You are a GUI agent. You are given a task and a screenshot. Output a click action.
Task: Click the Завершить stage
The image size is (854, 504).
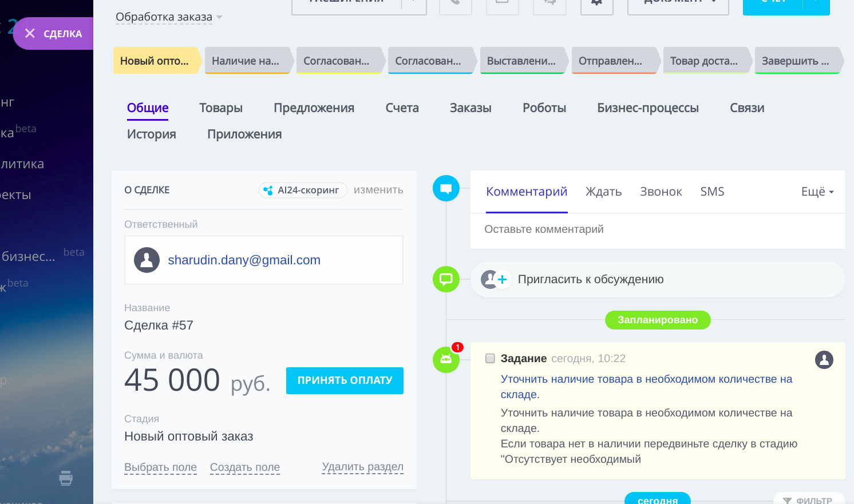(x=799, y=61)
